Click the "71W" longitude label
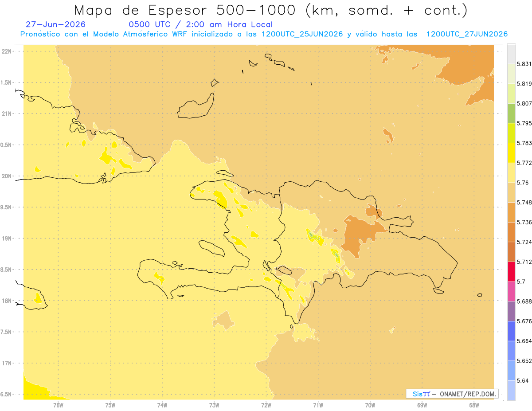The height and width of the screenshot is (411, 532). (318, 405)
